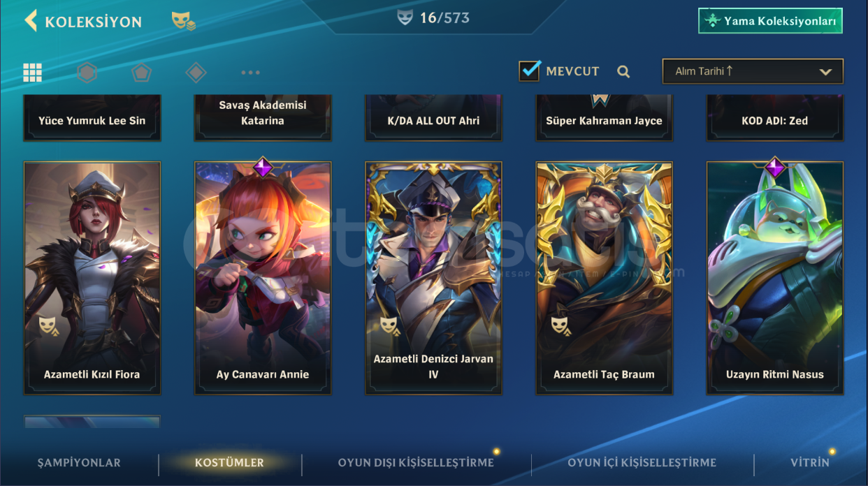The width and height of the screenshot is (868, 486).
Task: Switch to Oyun Dışı Kişiselleştirme tab
Action: 416,462
